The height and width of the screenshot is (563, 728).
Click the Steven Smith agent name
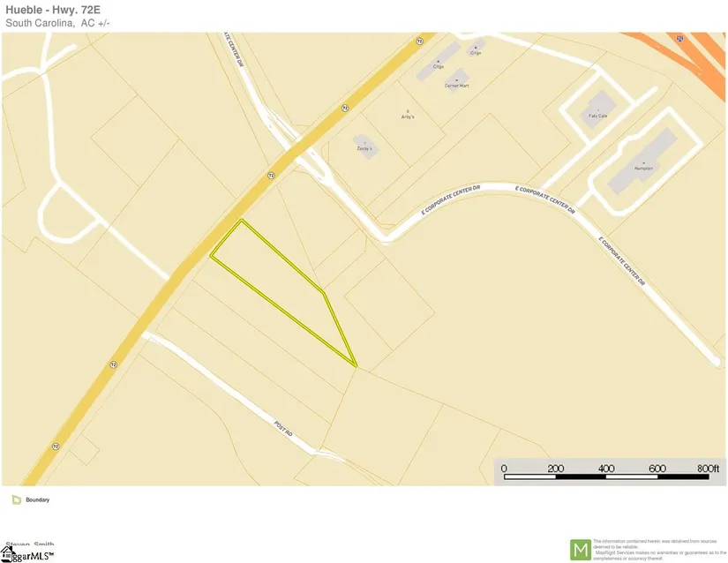[x=30, y=544]
